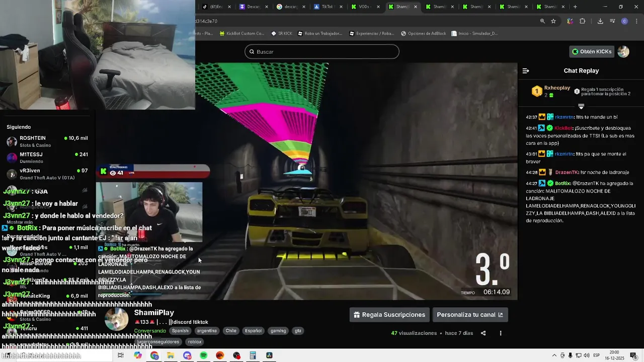Open browser downloads icon
The height and width of the screenshot is (362, 644).
point(600,21)
